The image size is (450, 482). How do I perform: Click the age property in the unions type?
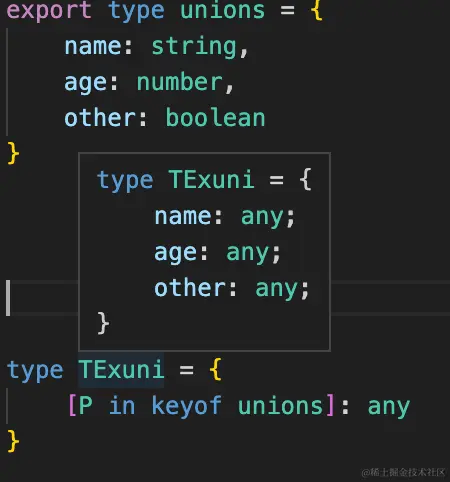tap(86, 83)
